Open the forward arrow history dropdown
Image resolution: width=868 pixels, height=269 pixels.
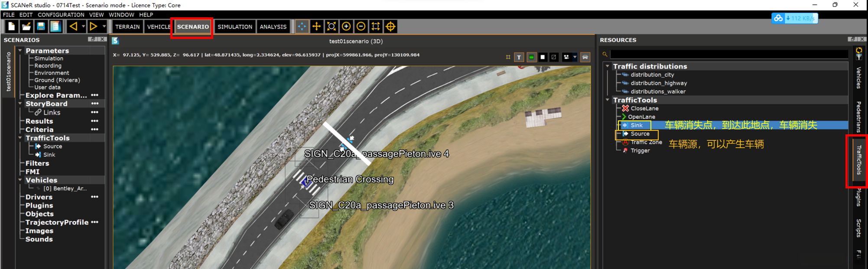click(x=104, y=26)
